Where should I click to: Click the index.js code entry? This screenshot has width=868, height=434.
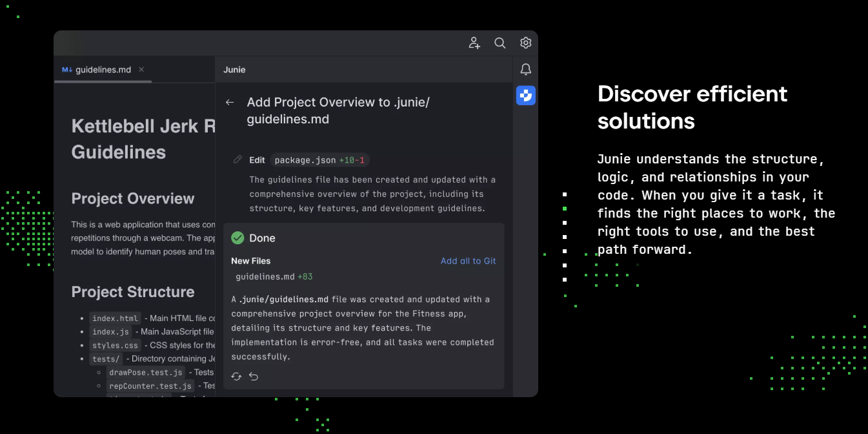110,332
